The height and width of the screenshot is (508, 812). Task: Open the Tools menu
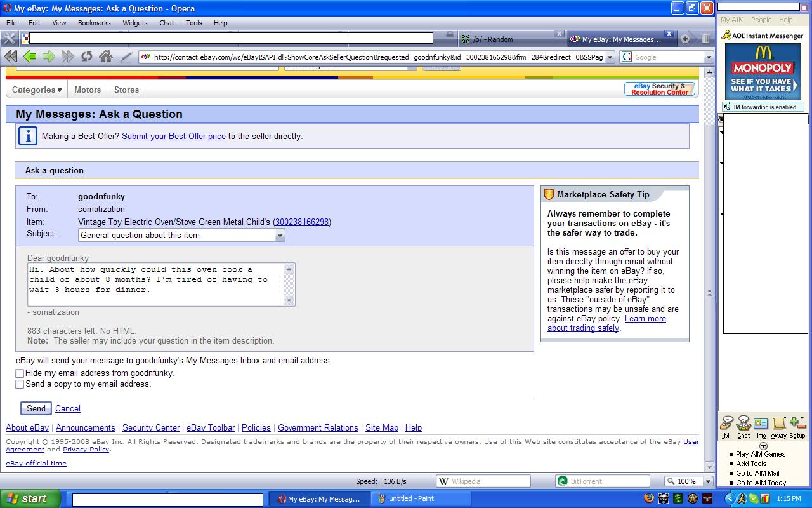[193, 23]
